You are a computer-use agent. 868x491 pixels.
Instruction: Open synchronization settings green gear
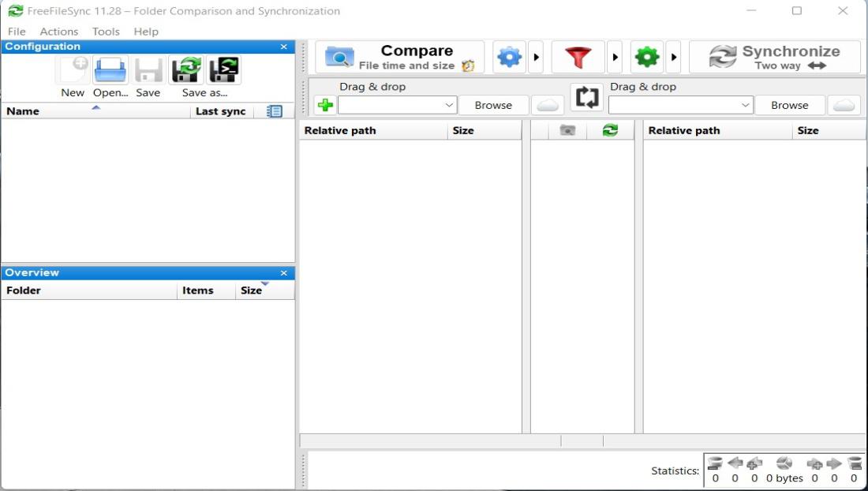647,57
